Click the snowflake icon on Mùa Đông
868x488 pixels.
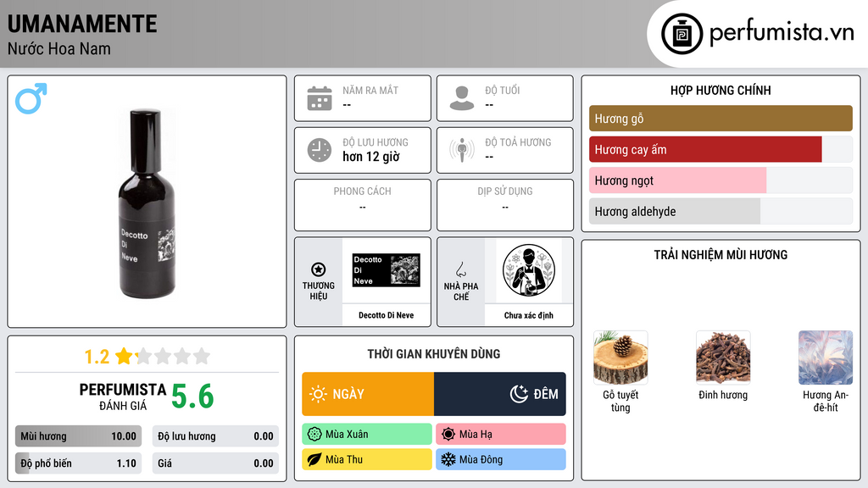(x=448, y=459)
